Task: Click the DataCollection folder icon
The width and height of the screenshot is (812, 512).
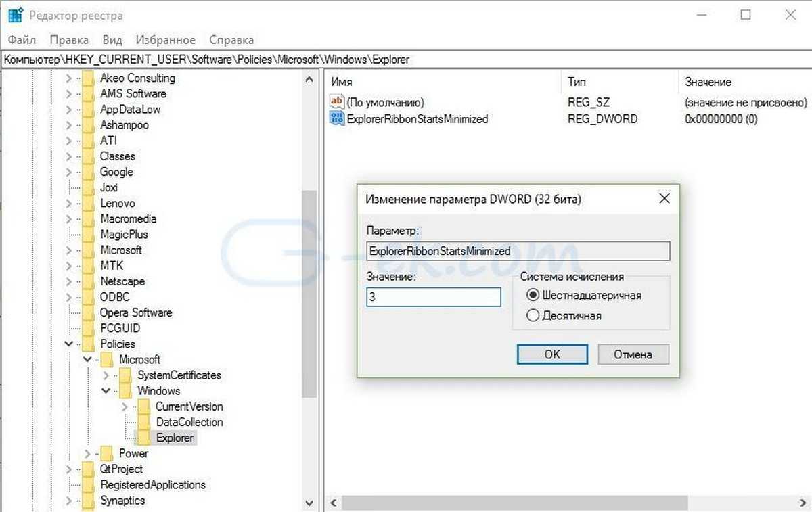Action: [x=143, y=422]
